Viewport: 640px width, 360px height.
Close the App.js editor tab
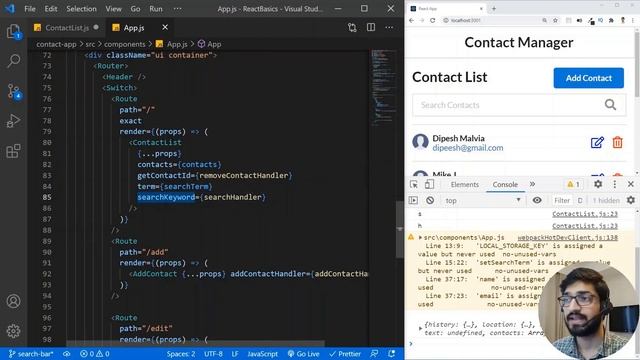[165, 27]
